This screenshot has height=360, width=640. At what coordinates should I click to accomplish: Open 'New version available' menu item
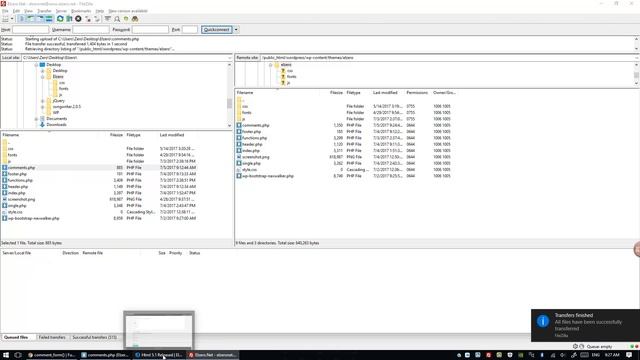128,11
